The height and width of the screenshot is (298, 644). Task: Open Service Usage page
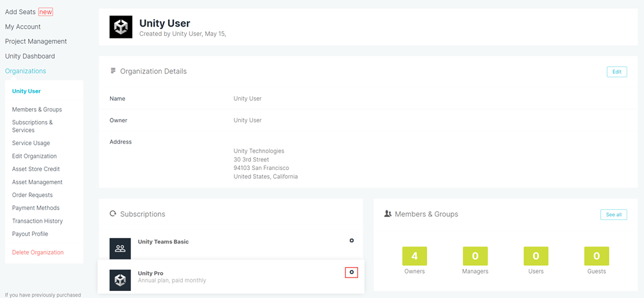point(31,144)
